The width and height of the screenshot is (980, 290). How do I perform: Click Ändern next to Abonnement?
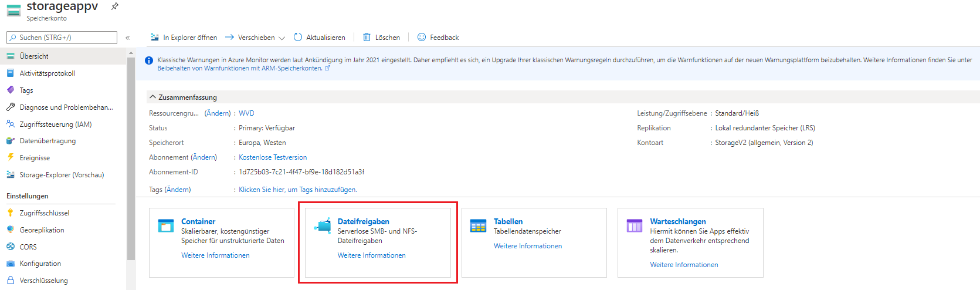204,157
